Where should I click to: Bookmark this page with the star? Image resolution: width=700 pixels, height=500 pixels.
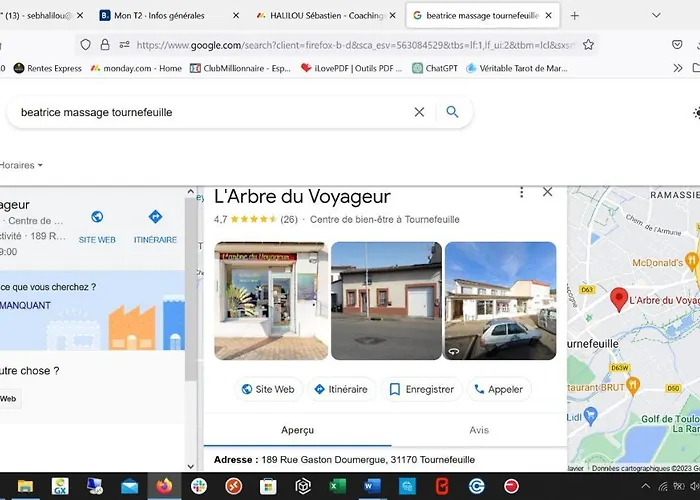click(588, 45)
